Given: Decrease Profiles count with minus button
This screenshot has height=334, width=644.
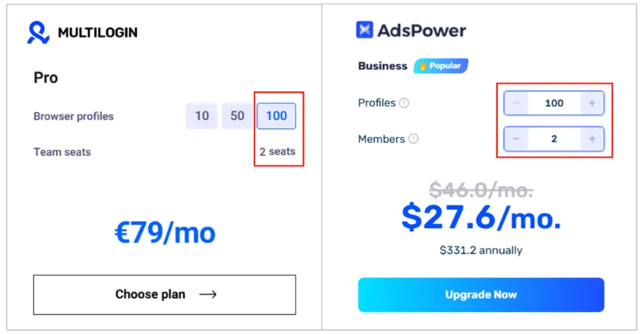Looking at the screenshot, I should click(516, 103).
